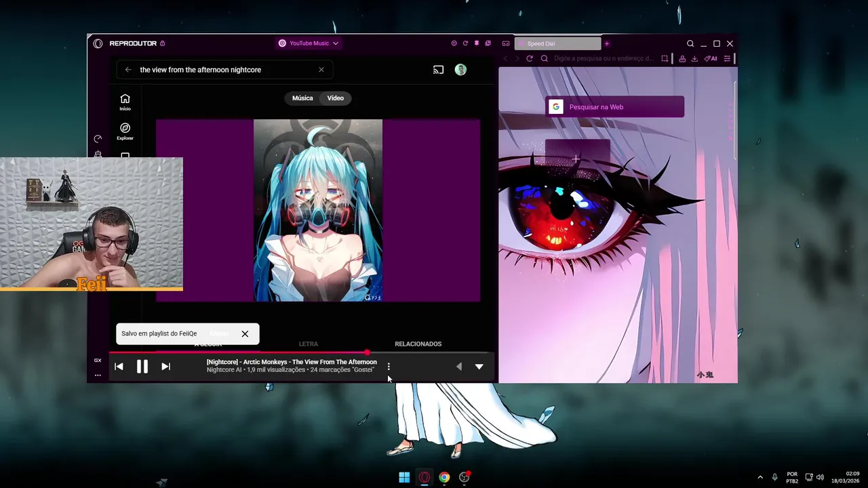Click the 'Nightcore AI' artist line
The height and width of the screenshot is (488, 868).
point(224,370)
